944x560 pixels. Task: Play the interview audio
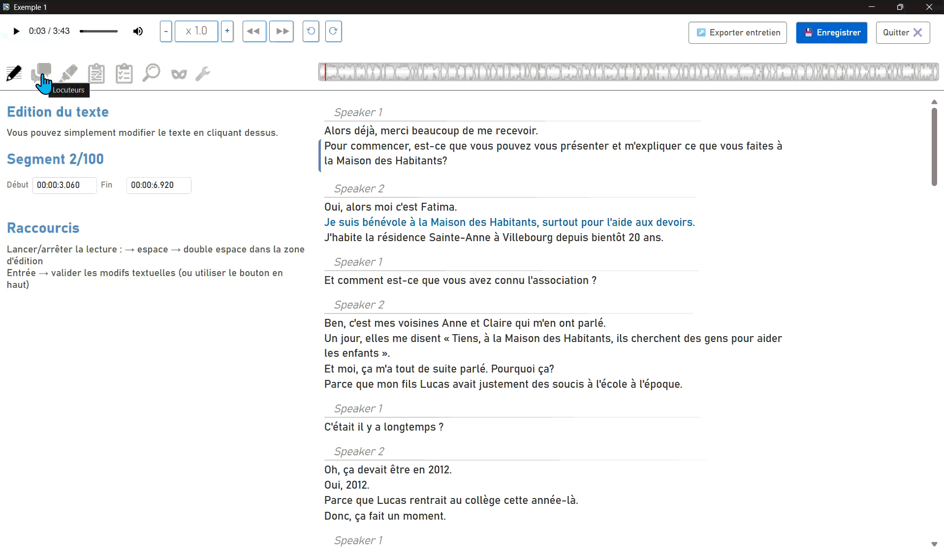coord(16,31)
